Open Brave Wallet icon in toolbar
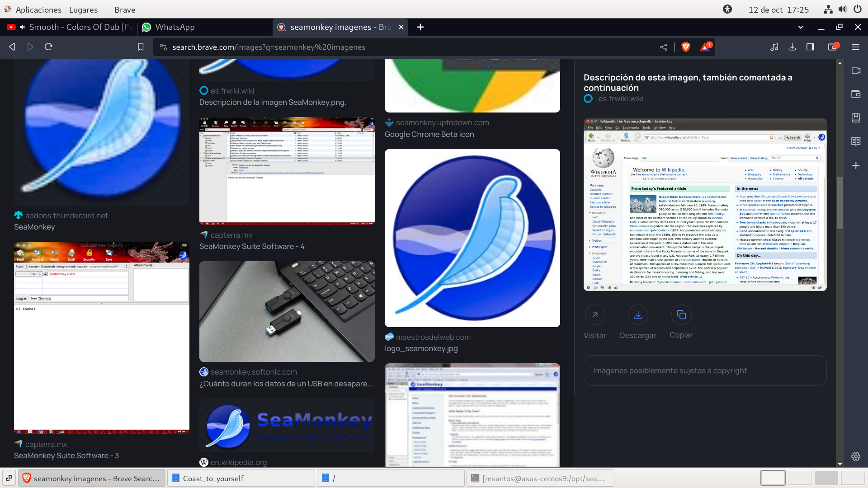The height and width of the screenshot is (488, 868). pyautogui.click(x=832, y=47)
